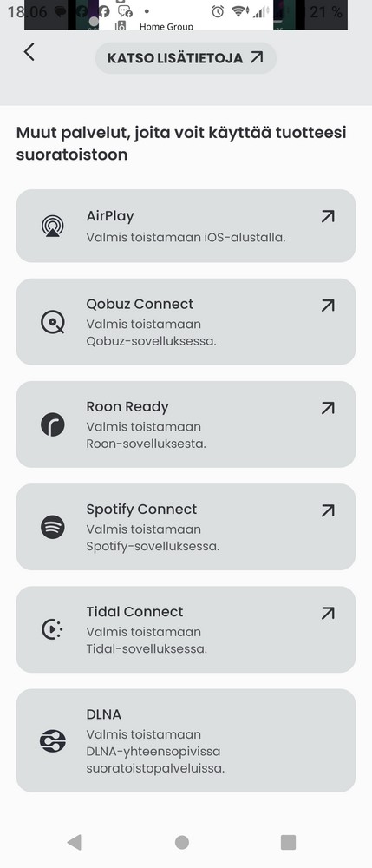Select the Roon Ready title text
The width and height of the screenshot is (372, 868).
pos(127,407)
